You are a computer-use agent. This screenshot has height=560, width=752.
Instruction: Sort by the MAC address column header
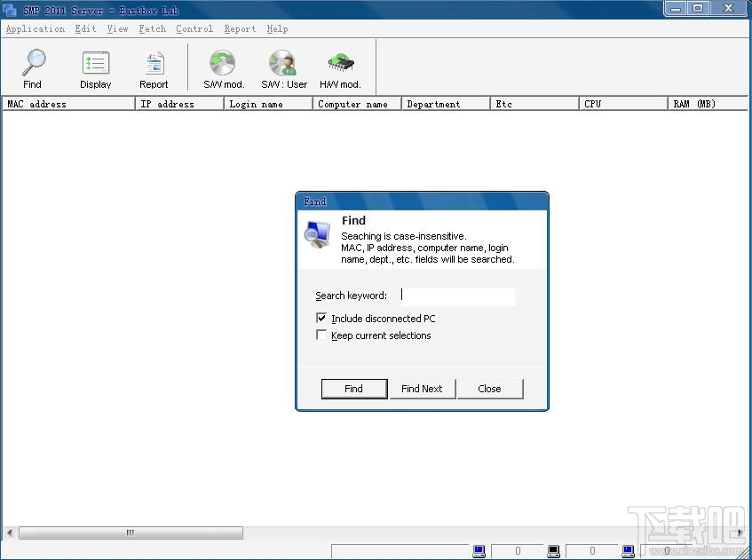tap(68, 103)
